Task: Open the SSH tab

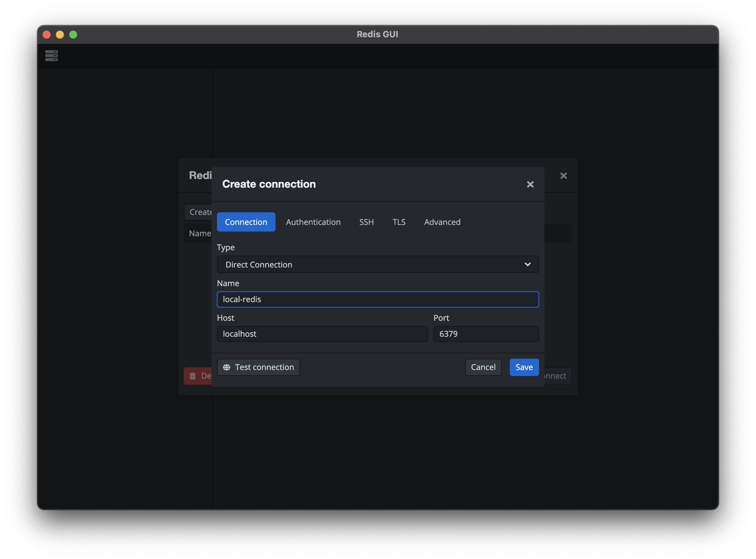Action: (x=366, y=222)
